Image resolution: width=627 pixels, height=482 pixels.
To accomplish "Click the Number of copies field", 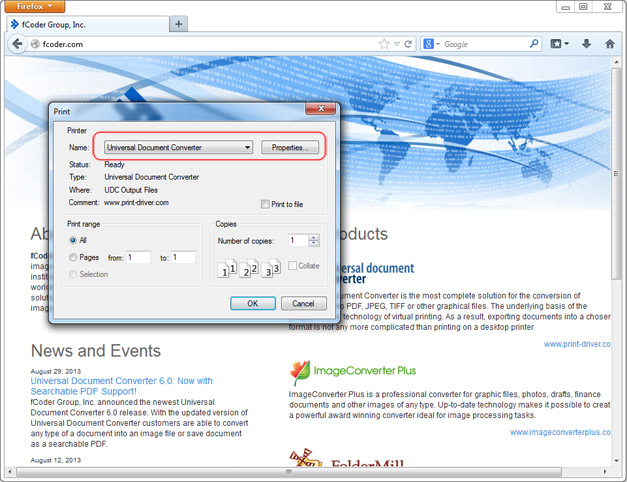I will click(298, 240).
